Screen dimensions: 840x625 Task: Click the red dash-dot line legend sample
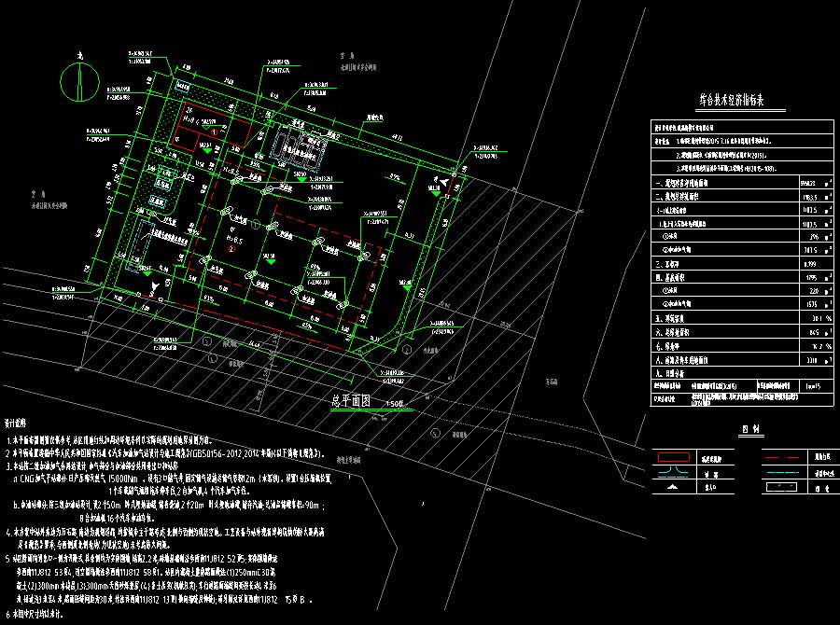[x=783, y=458]
